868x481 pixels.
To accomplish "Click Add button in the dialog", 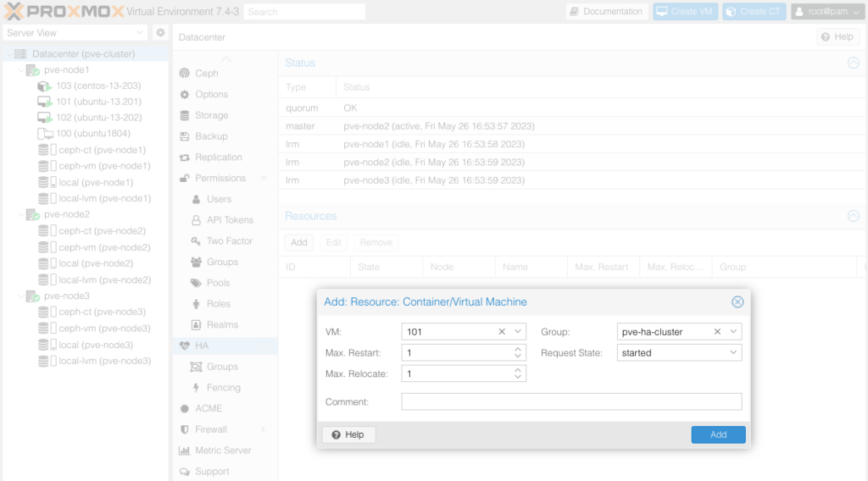I will point(718,434).
